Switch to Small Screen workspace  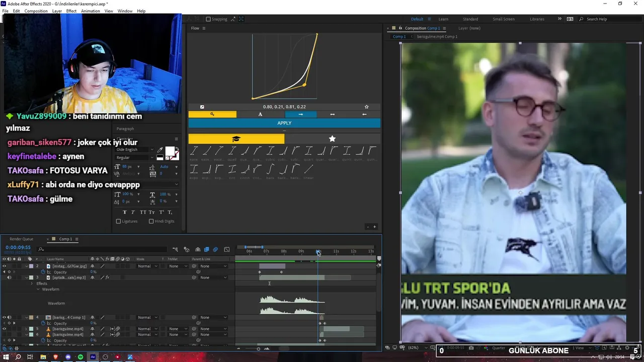pyautogui.click(x=504, y=19)
